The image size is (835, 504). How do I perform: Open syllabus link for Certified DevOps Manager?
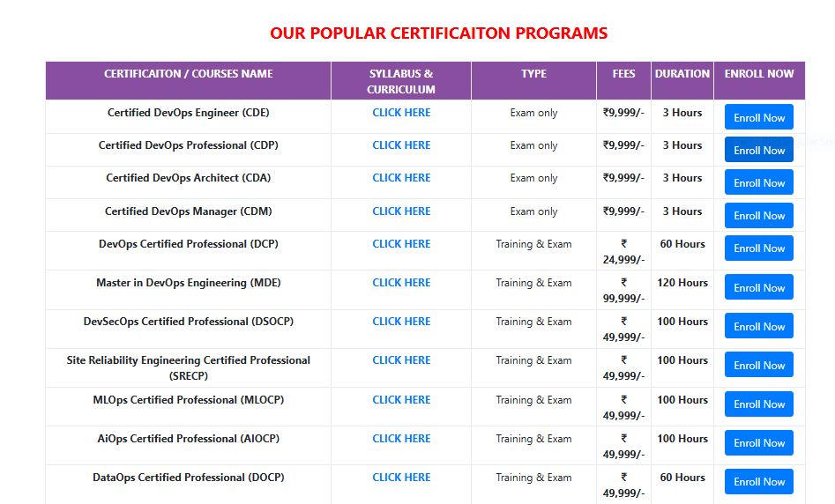pyautogui.click(x=401, y=211)
